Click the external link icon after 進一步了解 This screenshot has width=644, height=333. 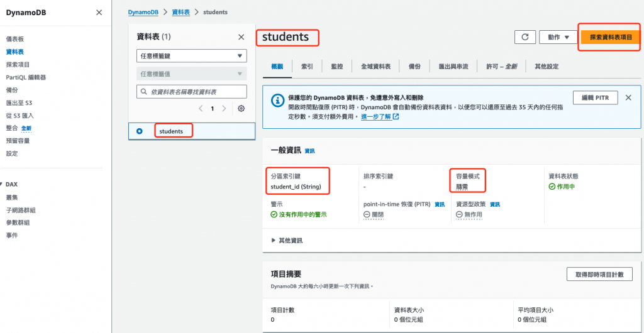pyautogui.click(x=396, y=116)
